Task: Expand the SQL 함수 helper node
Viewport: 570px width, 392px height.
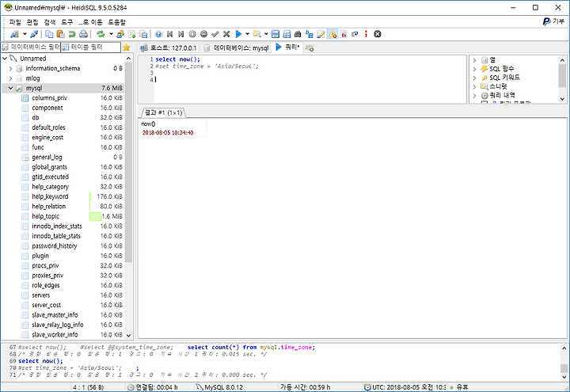Action: click(474, 69)
